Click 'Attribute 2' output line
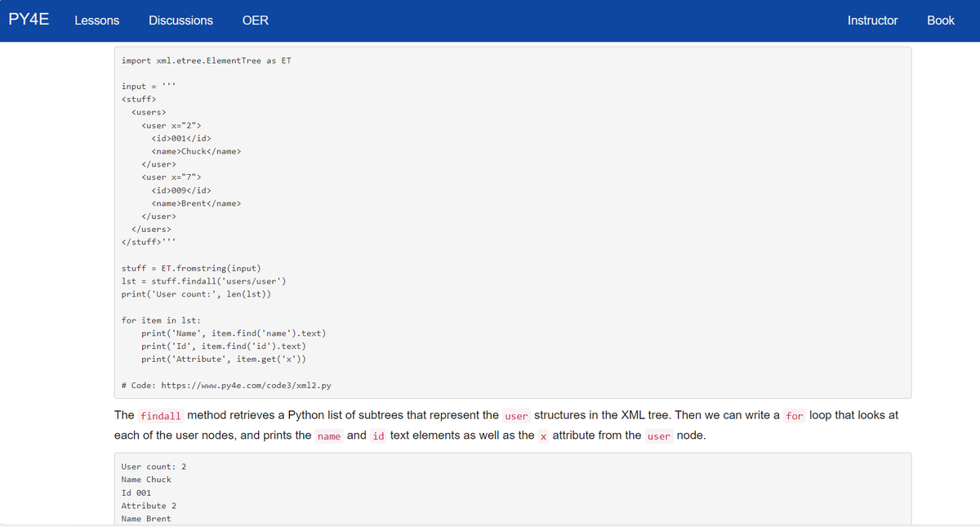The width and height of the screenshot is (980, 527). (149, 506)
